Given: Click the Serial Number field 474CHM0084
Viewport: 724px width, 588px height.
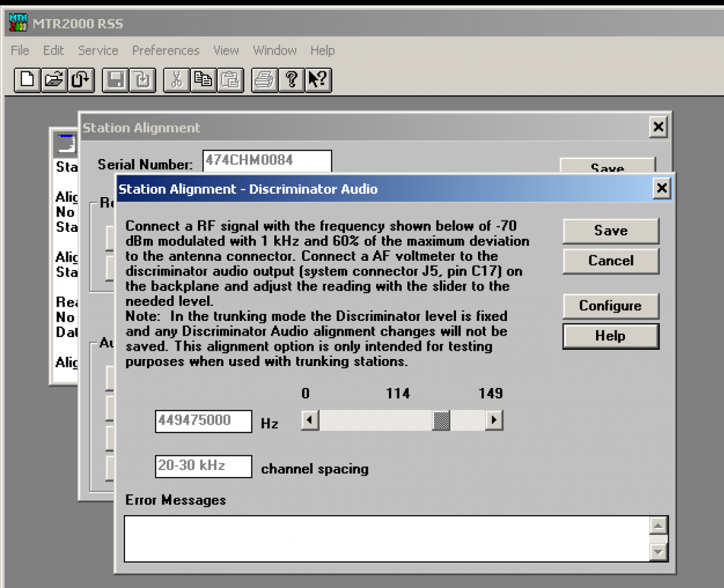Looking at the screenshot, I should pos(267,161).
